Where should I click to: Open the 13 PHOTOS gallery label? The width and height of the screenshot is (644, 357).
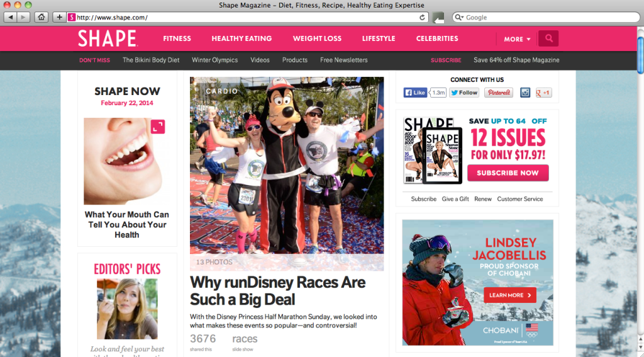pos(214,262)
